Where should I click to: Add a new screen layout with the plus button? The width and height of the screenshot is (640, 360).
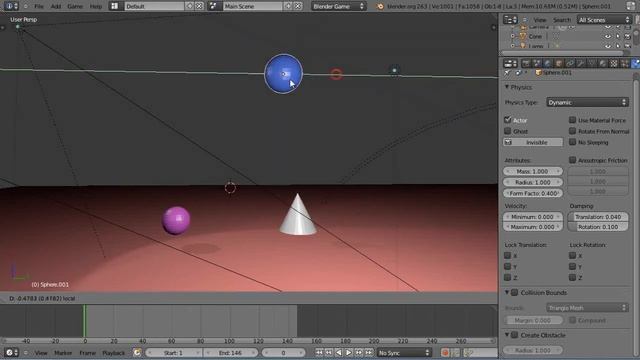coord(190,6)
